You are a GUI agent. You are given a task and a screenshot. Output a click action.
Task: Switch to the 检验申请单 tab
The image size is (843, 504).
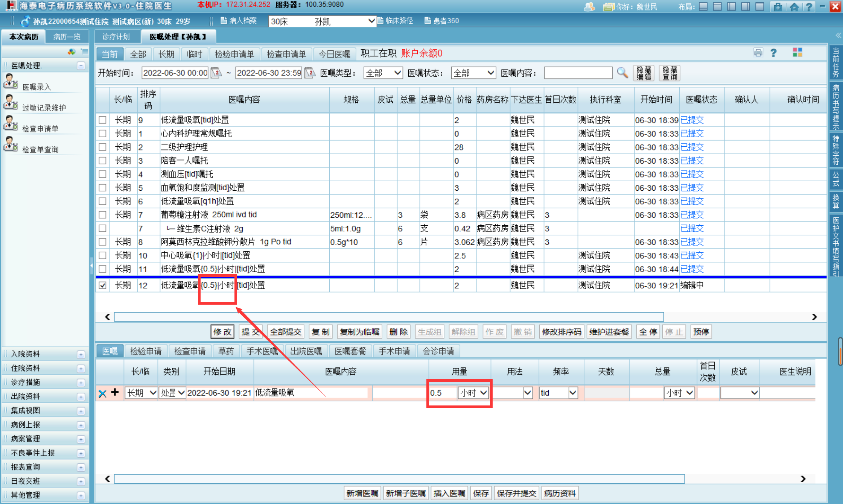[234, 55]
